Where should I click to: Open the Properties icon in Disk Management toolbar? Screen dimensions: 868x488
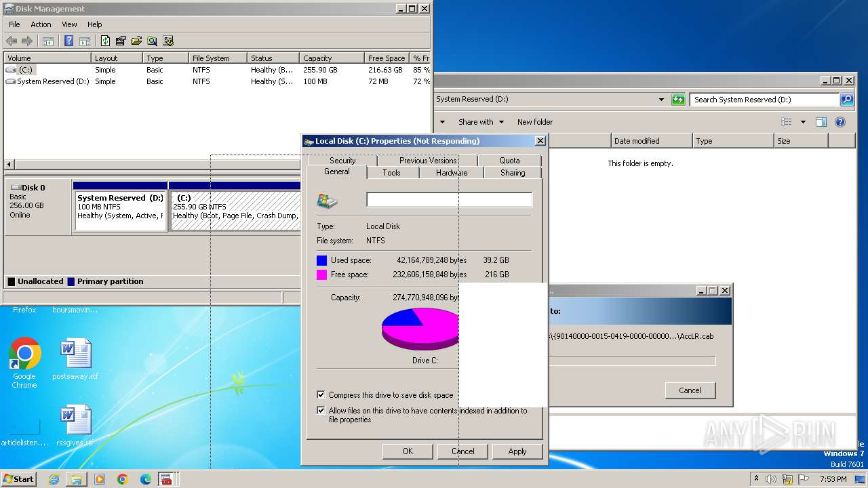[121, 41]
